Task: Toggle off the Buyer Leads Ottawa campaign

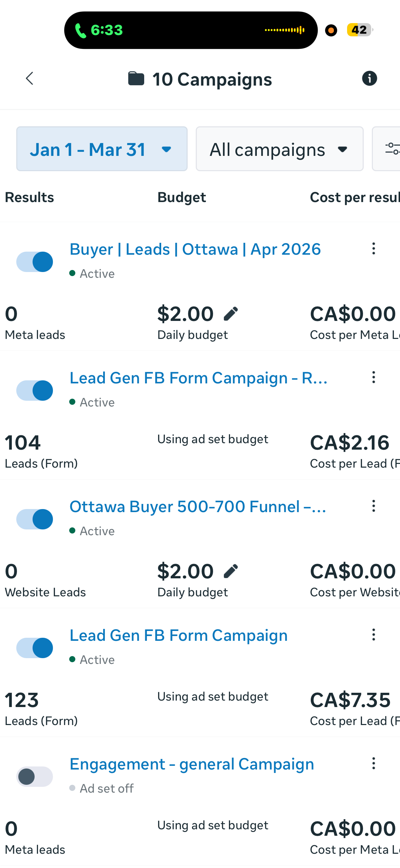Action: pyautogui.click(x=34, y=261)
